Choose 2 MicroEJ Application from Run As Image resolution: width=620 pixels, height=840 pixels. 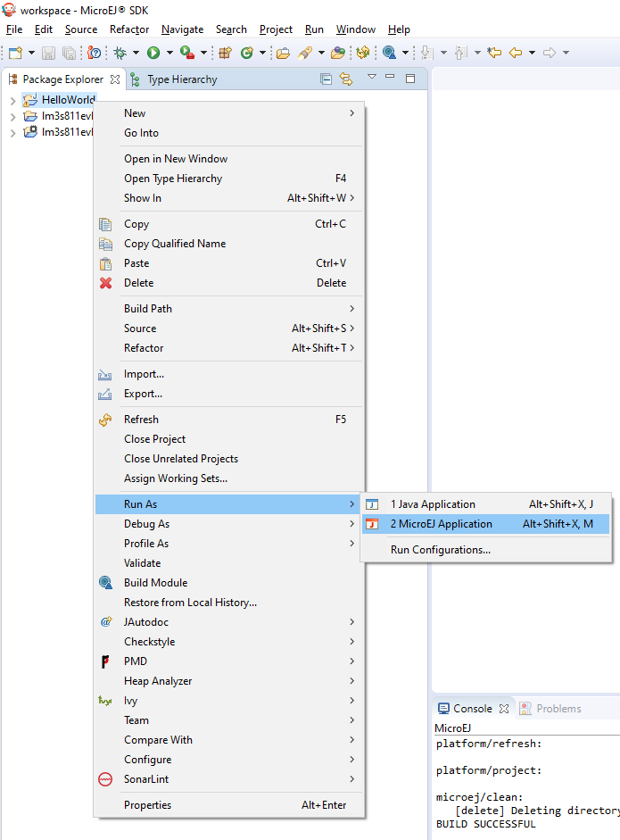tap(486, 524)
